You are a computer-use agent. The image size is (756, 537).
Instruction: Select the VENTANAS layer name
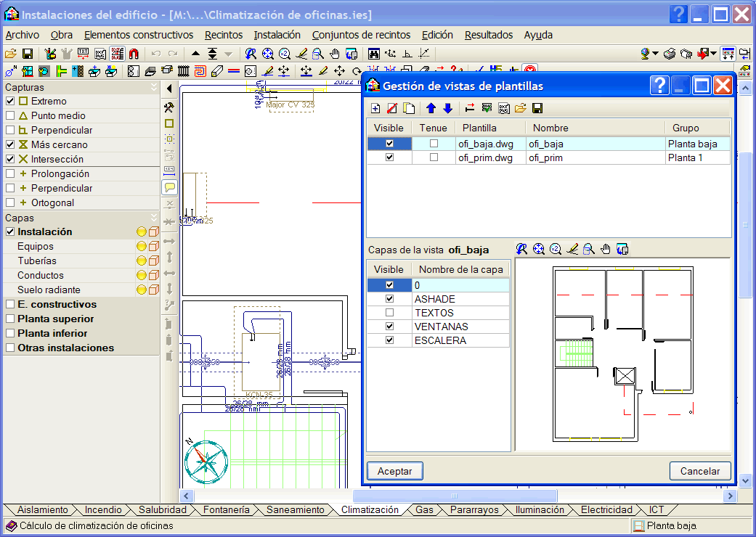(x=441, y=327)
